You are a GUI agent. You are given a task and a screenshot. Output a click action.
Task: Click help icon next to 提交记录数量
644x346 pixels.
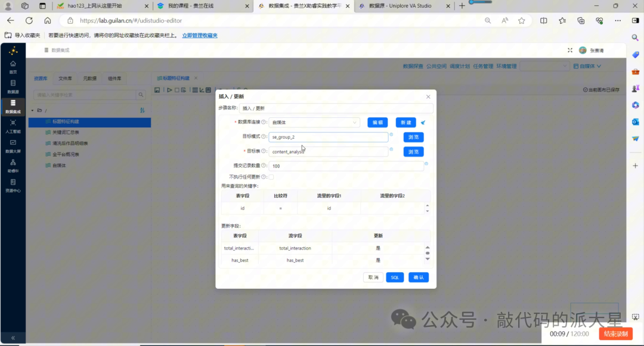264,166
